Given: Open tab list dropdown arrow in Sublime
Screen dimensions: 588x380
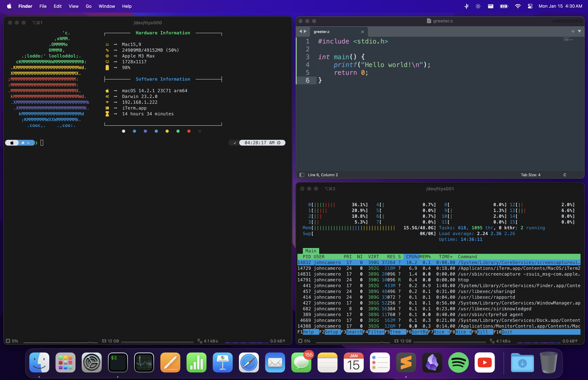Looking at the screenshot, I should (579, 31).
